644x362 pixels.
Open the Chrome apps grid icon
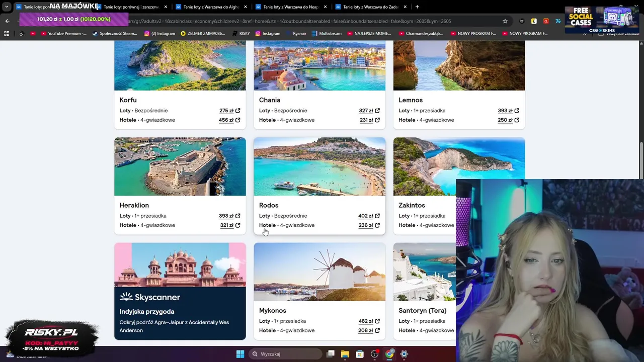[x=7, y=33]
